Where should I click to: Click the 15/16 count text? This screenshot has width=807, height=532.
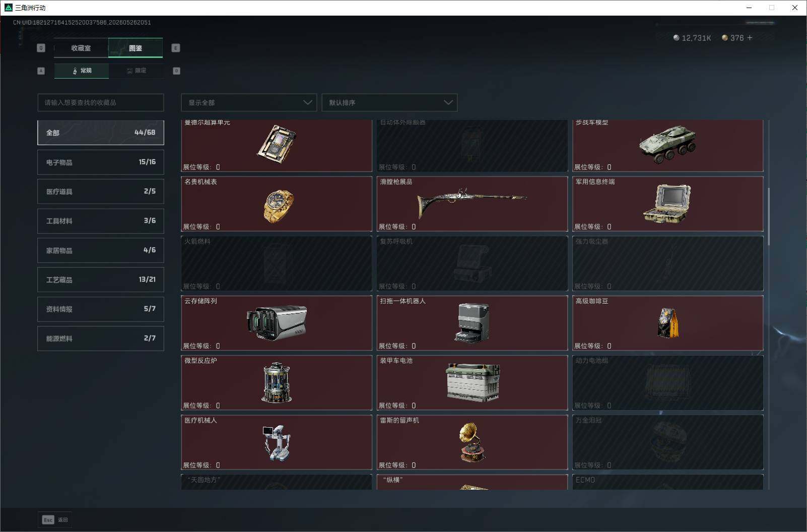click(147, 162)
